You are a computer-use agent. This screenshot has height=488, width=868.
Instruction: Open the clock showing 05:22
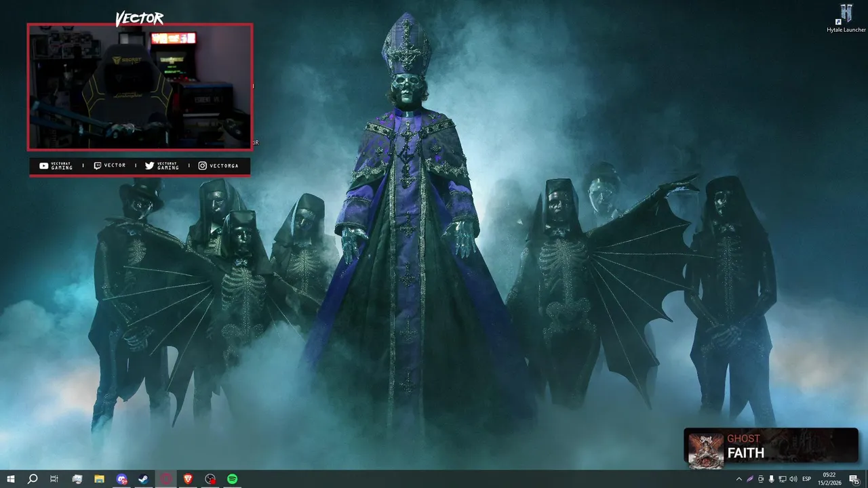click(x=829, y=479)
